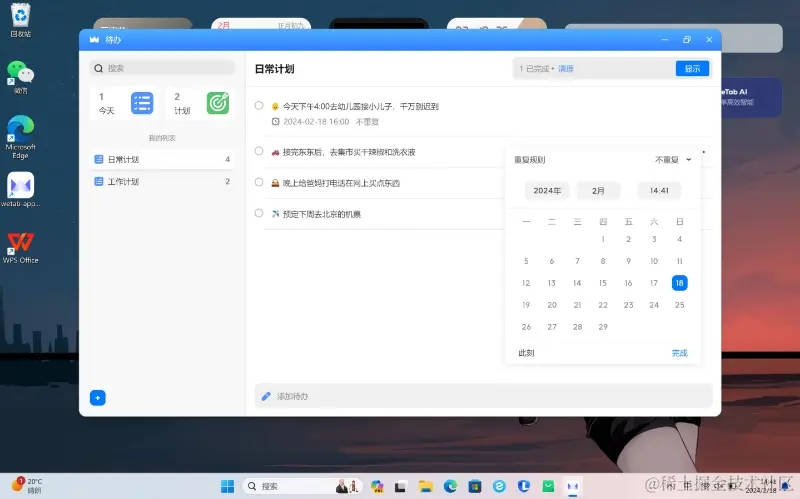Open Recycle Bin on the desktop
Viewport: 800px width, 499px height.
20,20
